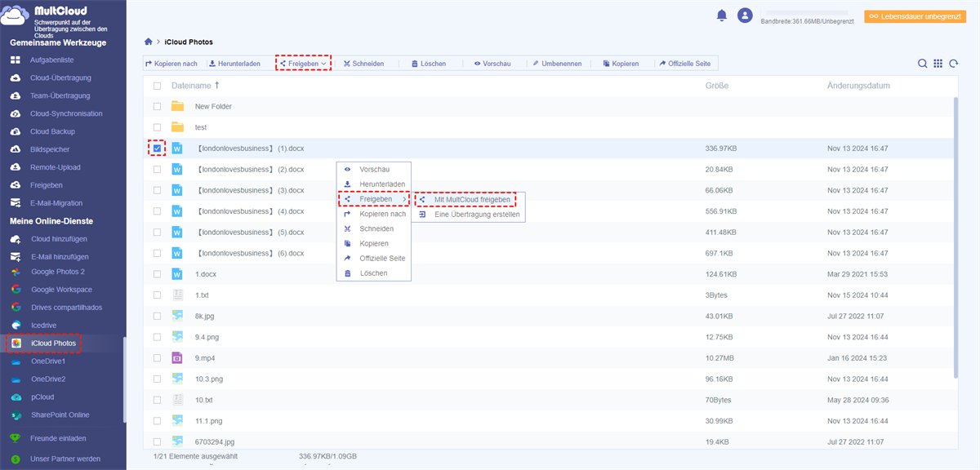The height and width of the screenshot is (470, 980).
Task: Choose Herunterladen from the context menu
Action: pyautogui.click(x=374, y=184)
